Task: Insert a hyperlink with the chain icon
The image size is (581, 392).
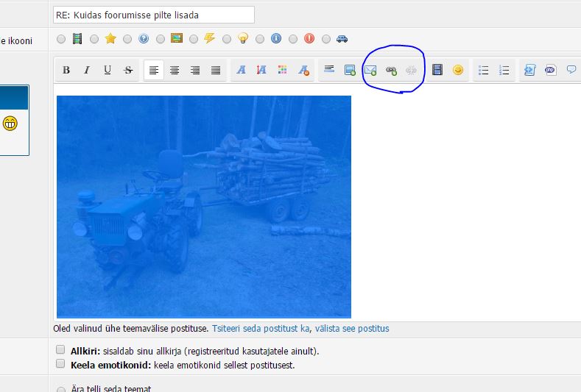Action: [x=391, y=71]
